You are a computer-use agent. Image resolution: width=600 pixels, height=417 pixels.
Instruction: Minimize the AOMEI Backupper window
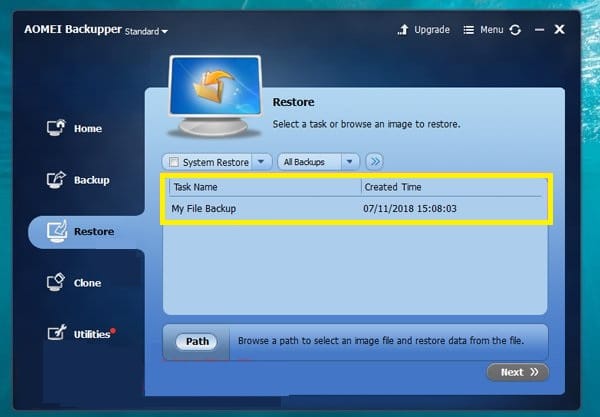click(540, 30)
